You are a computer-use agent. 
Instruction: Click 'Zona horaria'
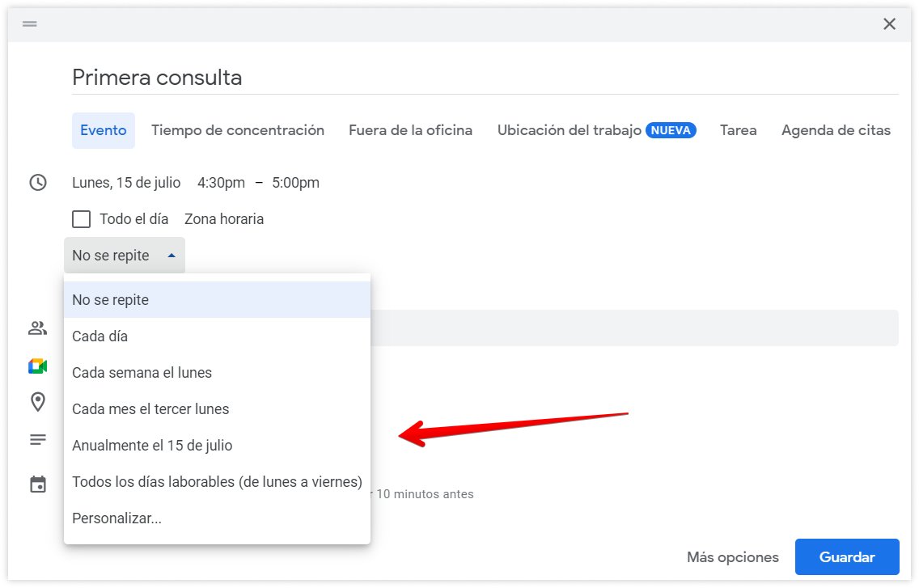coord(224,219)
